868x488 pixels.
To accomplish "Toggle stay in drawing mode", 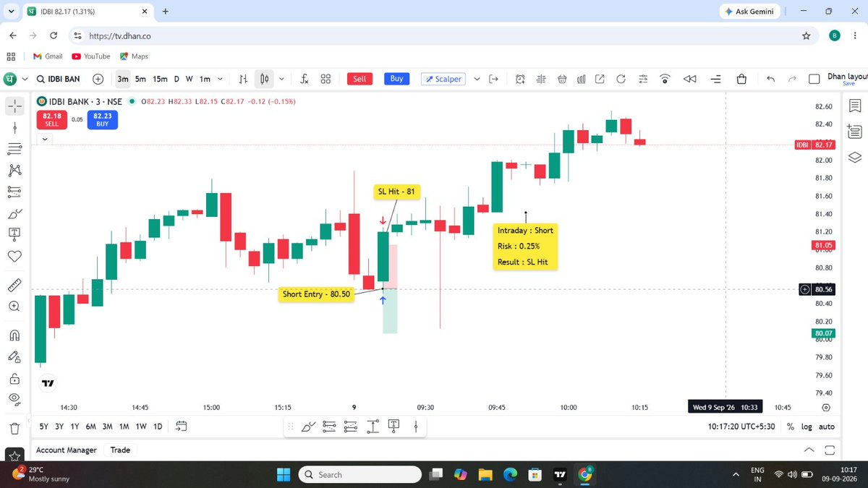I will [14, 356].
